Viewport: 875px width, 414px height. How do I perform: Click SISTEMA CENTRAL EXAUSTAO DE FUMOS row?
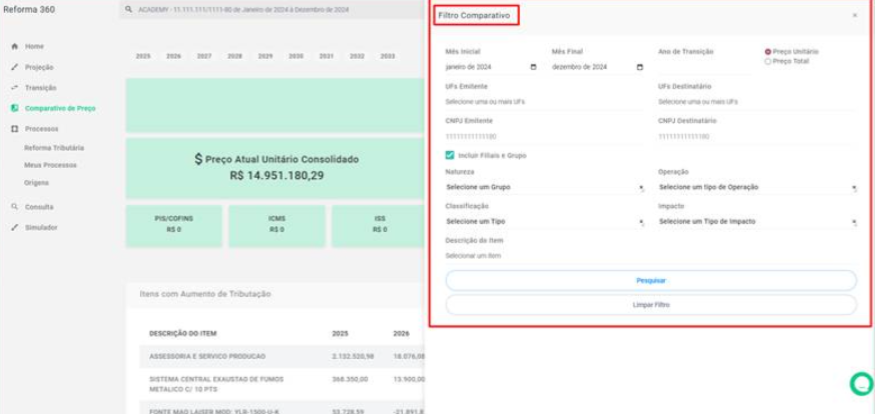[x=282, y=384]
